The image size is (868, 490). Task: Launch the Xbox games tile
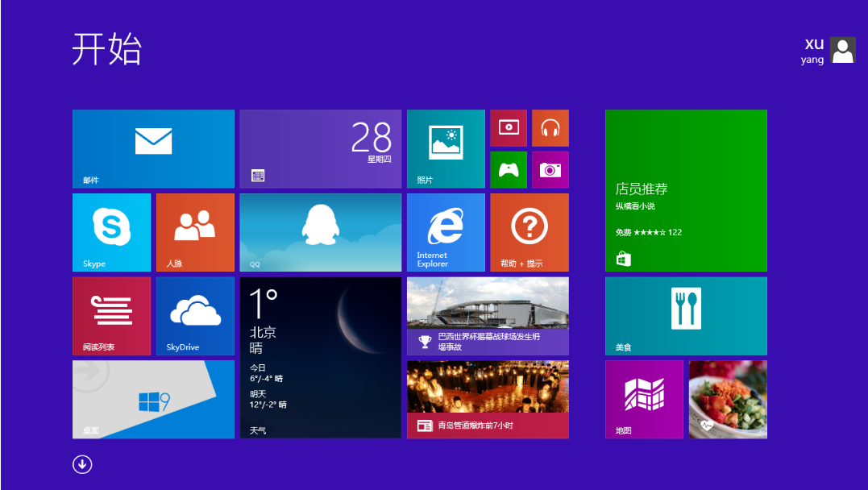point(509,169)
